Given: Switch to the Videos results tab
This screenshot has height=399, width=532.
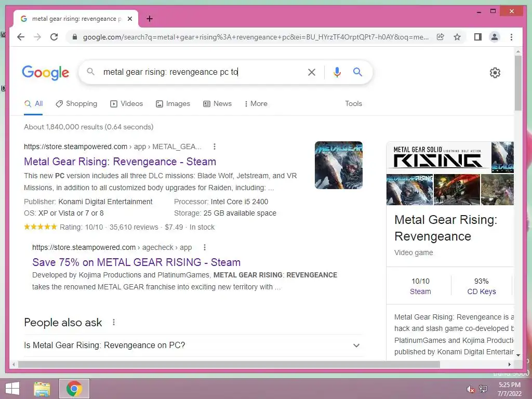Looking at the screenshot, I should click(127, 104).
